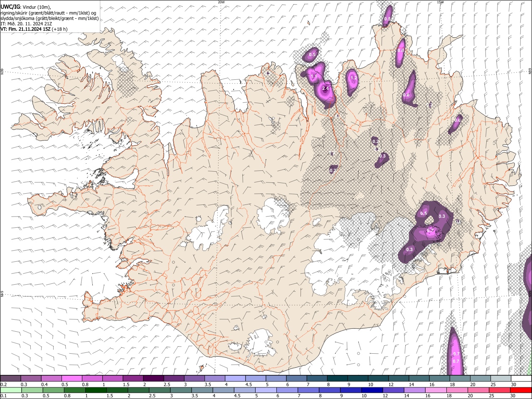Click the '0.1' value label under lower legend row
This screenshot has width=532, height=399.
click(x=3, y=396)
